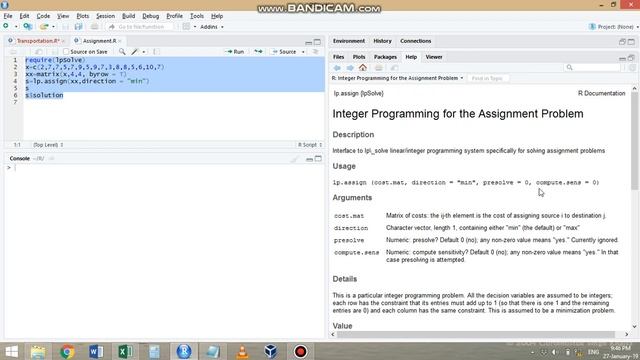Switch to the Connections tab

(416, 41)
